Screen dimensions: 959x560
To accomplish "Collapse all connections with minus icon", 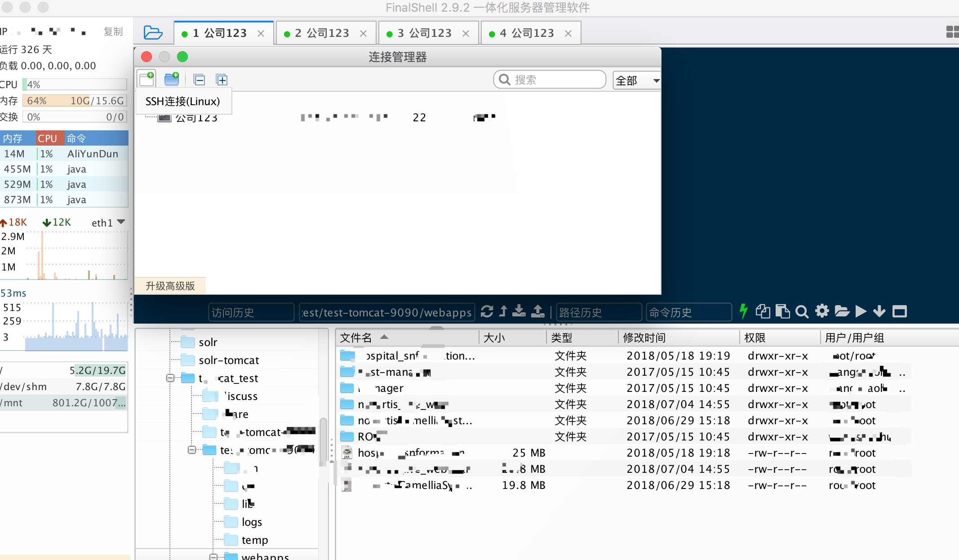I will (199, 80).
